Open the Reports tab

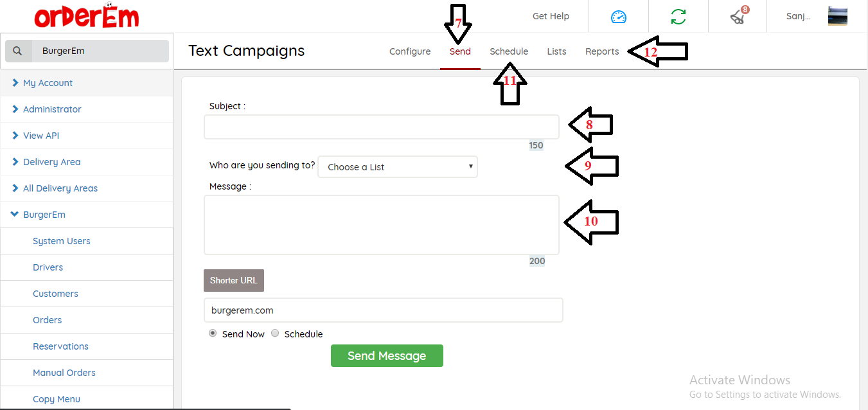coord(602,51)
